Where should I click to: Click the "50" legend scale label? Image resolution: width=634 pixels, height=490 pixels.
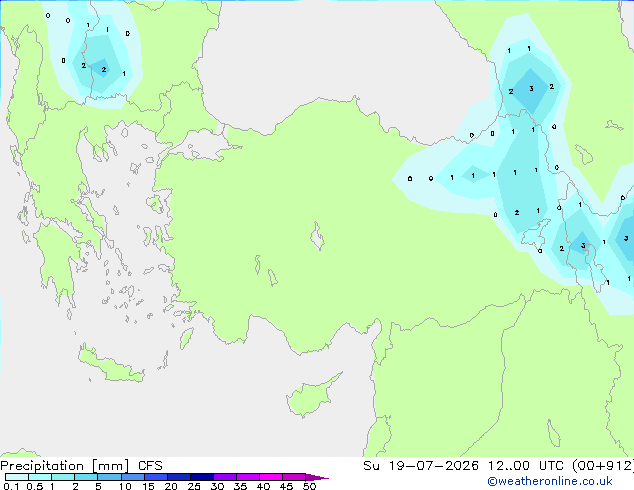[x=309, y=486]
